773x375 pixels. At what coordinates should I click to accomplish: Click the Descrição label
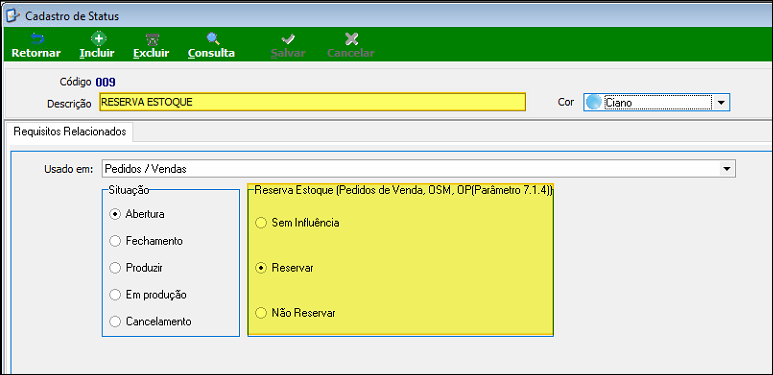(x=70, y=103)
